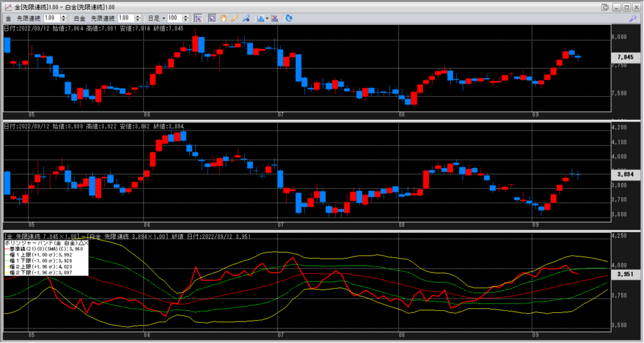This screenshot has height=343, width=644.
Task: Click the window restore-stack icon in title bar
Action: point(604,7)
